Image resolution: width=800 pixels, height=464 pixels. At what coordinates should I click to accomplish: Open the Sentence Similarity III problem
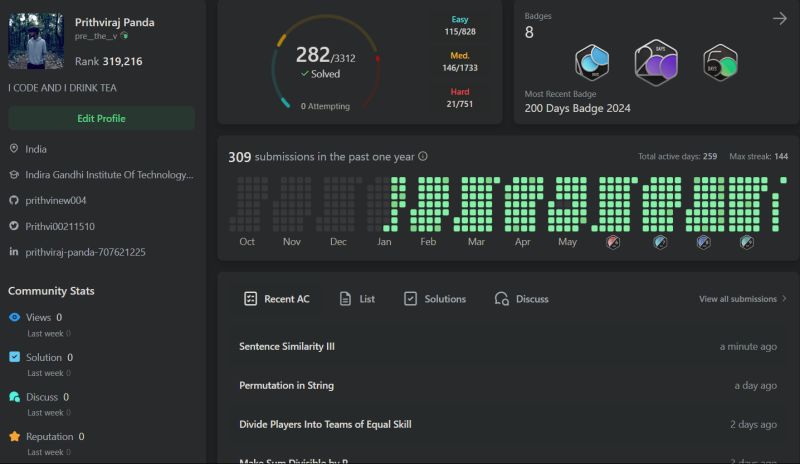[287, 346]
